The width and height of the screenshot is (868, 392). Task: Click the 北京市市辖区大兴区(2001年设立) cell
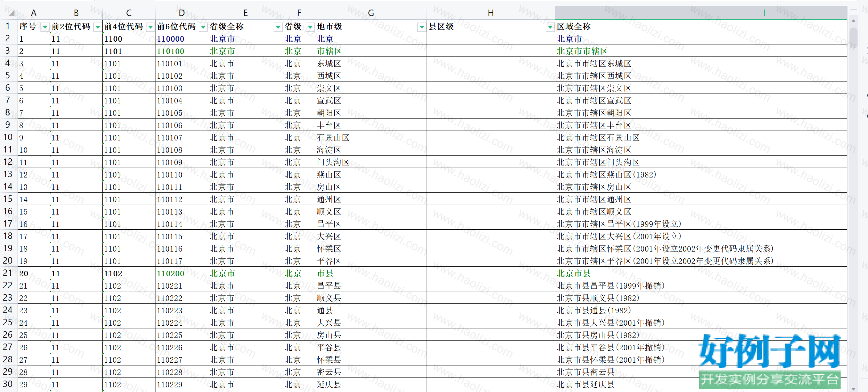click(701, 236)
